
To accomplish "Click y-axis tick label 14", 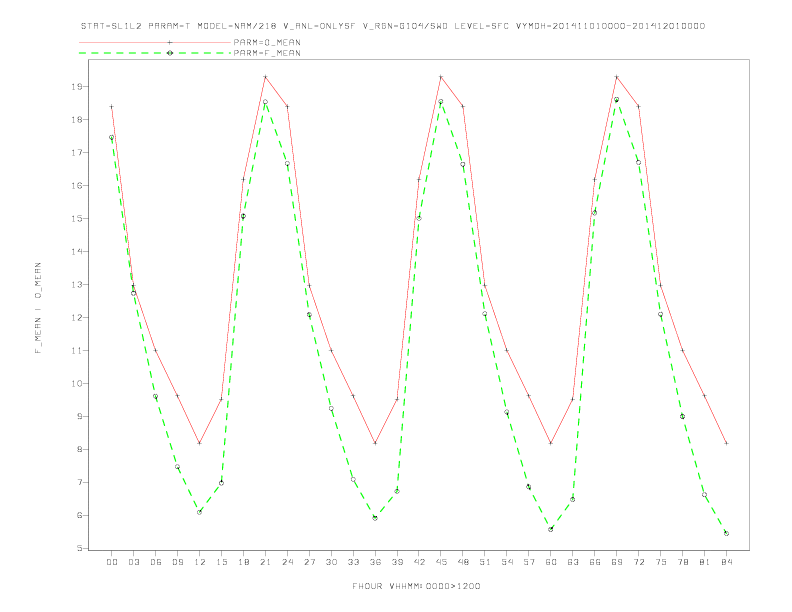I will pos(77,251).
